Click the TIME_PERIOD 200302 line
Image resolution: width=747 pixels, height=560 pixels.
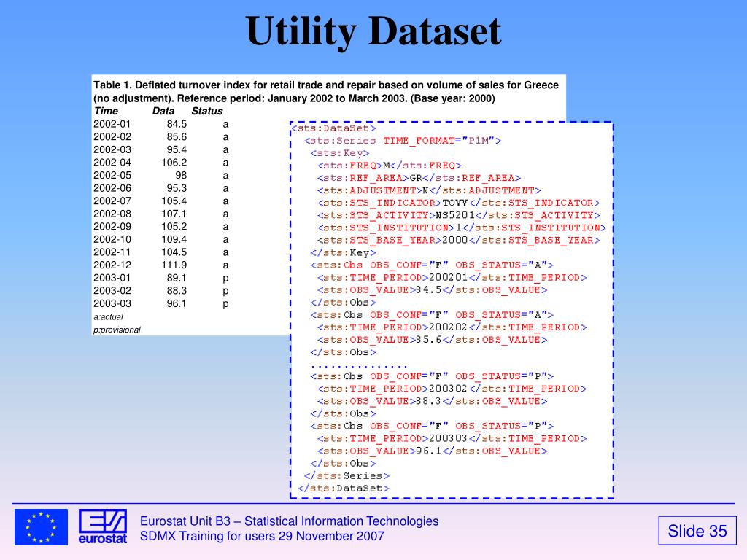(452, 389)
